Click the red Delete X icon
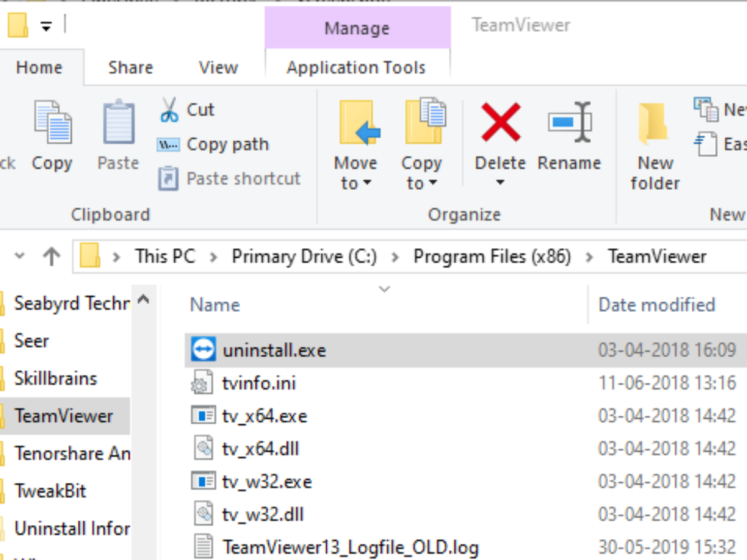Image resolution: width=747 pixels, height=560 pixels. pos(500,123)
